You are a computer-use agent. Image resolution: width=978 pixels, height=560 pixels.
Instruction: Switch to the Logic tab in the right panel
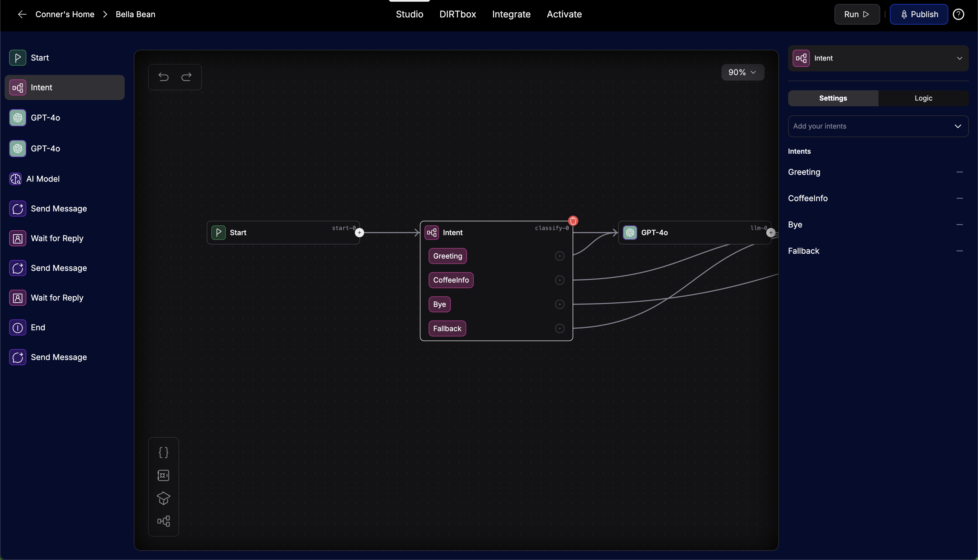(x=923, y=98)
